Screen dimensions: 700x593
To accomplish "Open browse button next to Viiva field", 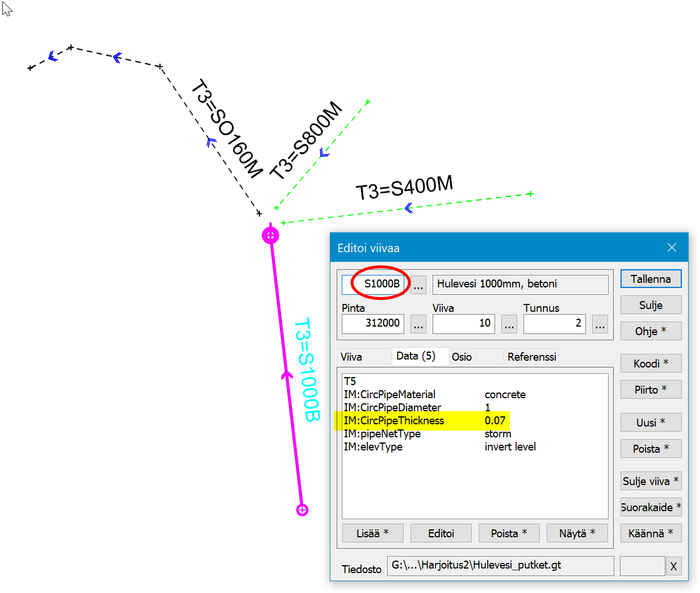I will (509, 324).
